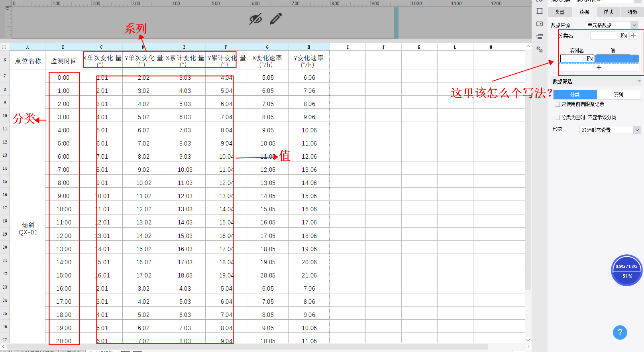This screenshot has height=352, width=644.
Task: Enable 只使用前有限条记录 checkbox
Action: click(x=558, y=104)
